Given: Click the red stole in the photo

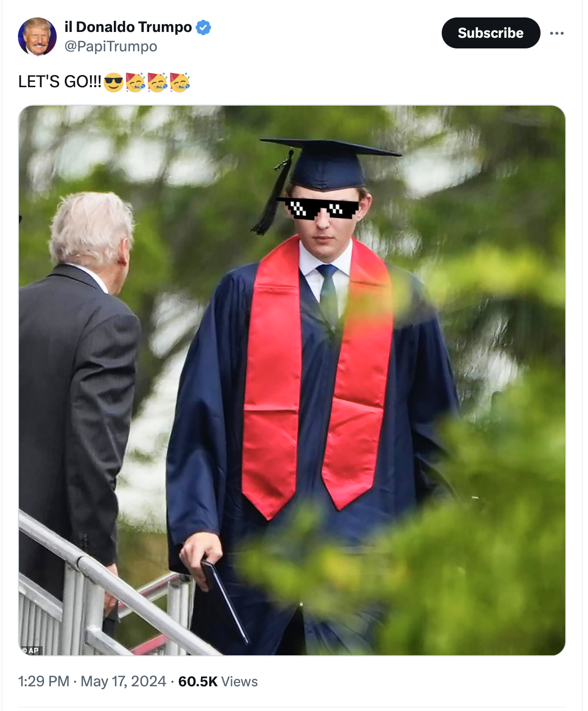Looking at the screenshot, I should coord(317,378).
